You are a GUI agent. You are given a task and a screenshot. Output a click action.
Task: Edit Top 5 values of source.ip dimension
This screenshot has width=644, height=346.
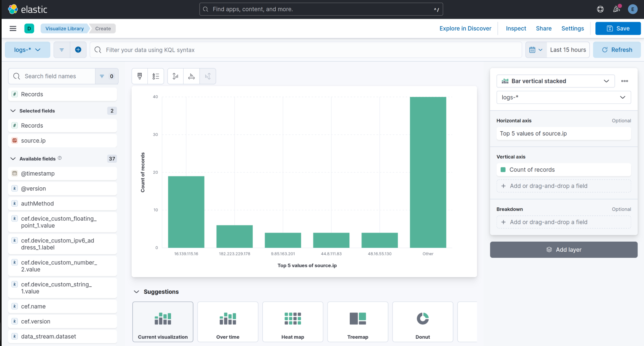tap(563, 133)
